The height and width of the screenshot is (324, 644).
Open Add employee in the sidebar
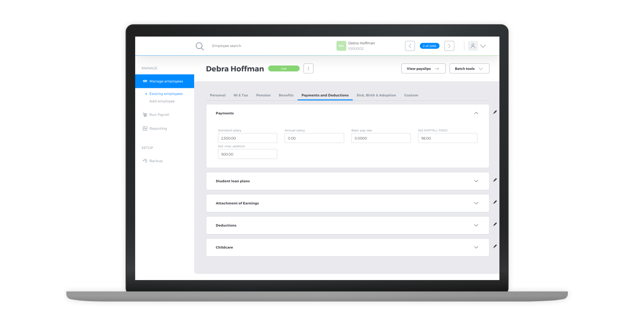pyautogui.click(x=162, y=101)
